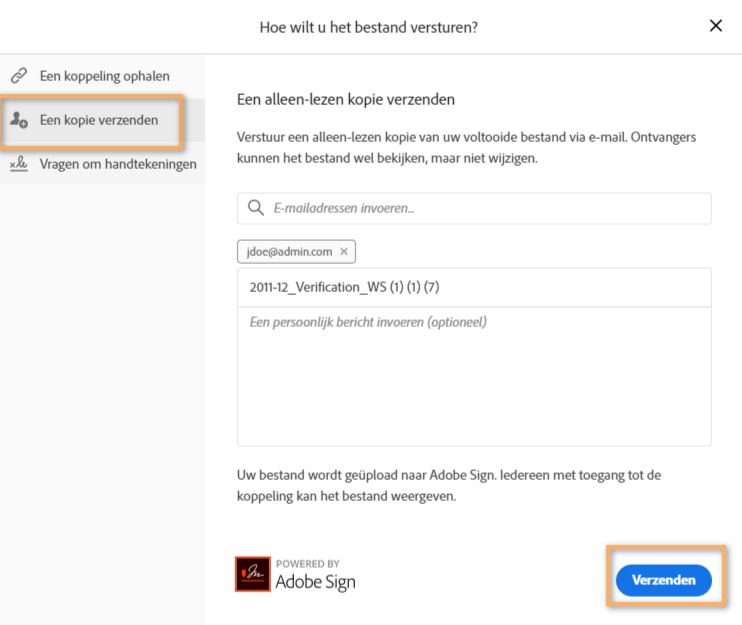Viewport: 742px width, 625px height.
Task: Click the signature icon for Vragen om handtekeningen
Action: pos(18,164)
